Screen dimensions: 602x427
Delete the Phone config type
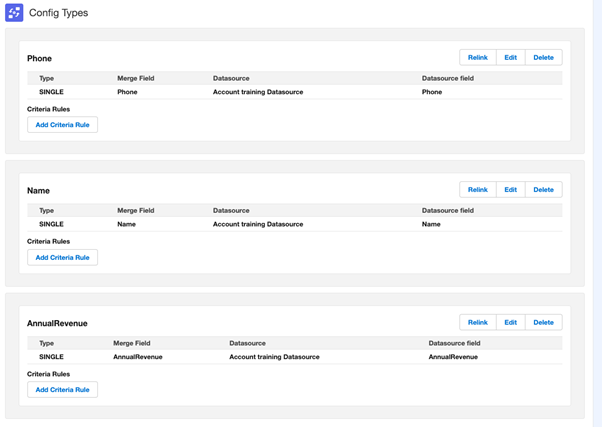[543, 58]
